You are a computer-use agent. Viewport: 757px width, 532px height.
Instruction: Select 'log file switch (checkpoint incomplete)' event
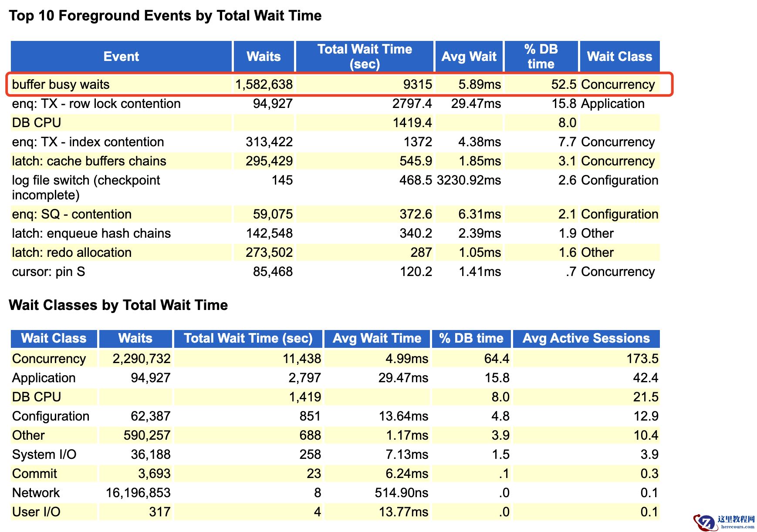pyautogui.click(x=86, y=188)
